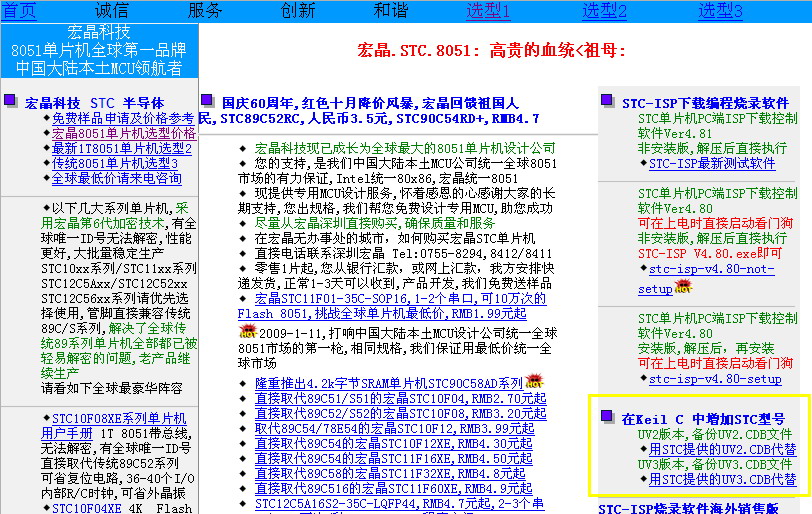The image size is (812, 514).
Task: Open the STC10F12XE RMB4.30元起 link
Action: point(394,444)
